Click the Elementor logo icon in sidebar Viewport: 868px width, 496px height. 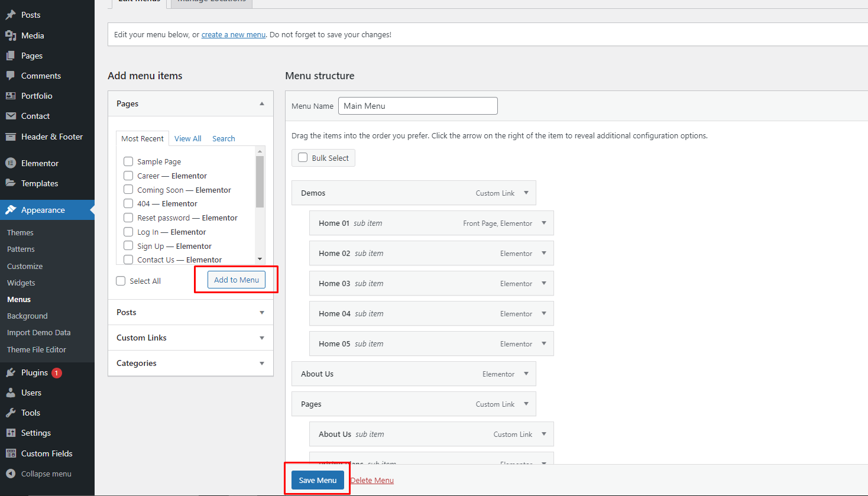pos(11,163)
